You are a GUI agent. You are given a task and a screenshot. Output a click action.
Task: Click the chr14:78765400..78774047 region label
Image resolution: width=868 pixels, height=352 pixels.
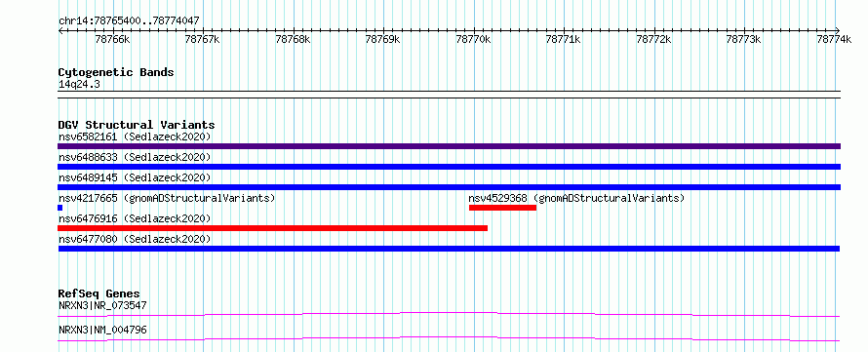tap(129, 21)
